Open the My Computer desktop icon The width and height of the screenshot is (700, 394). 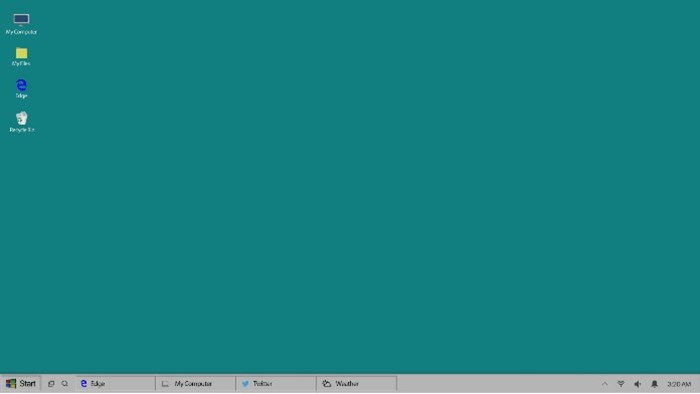pos(21,24)
